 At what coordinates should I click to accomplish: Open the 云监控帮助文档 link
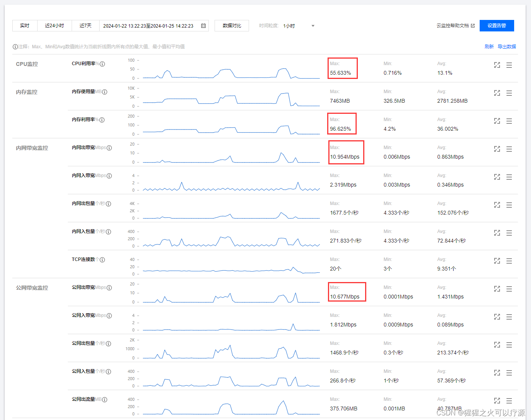click(x=456, y=26)
